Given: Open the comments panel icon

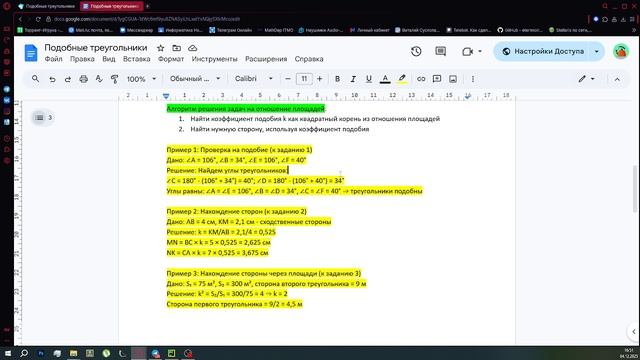Looking at the screenshot, I should click(440, 51).
